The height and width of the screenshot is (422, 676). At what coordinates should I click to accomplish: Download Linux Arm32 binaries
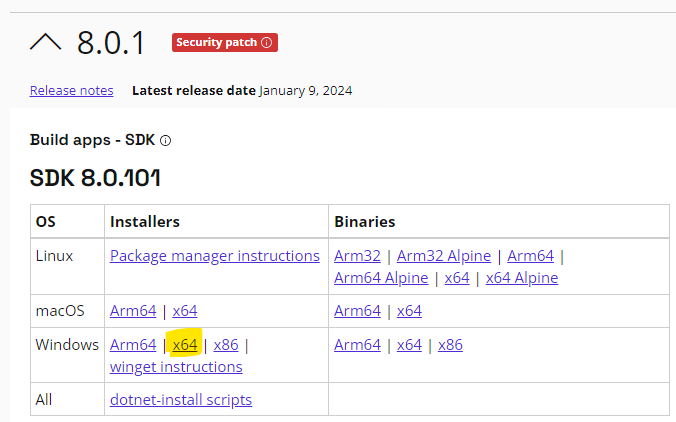[357, 256]
